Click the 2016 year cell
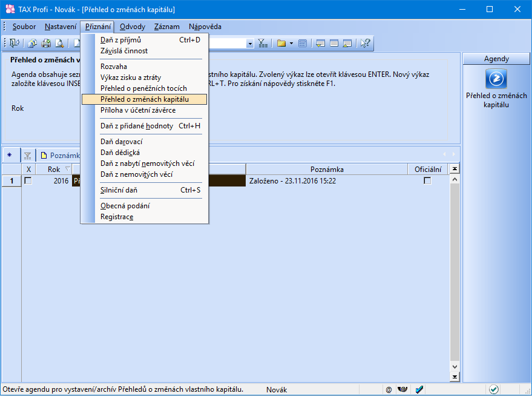The height and width of the screenshot is (396, 532). [54, 181]
